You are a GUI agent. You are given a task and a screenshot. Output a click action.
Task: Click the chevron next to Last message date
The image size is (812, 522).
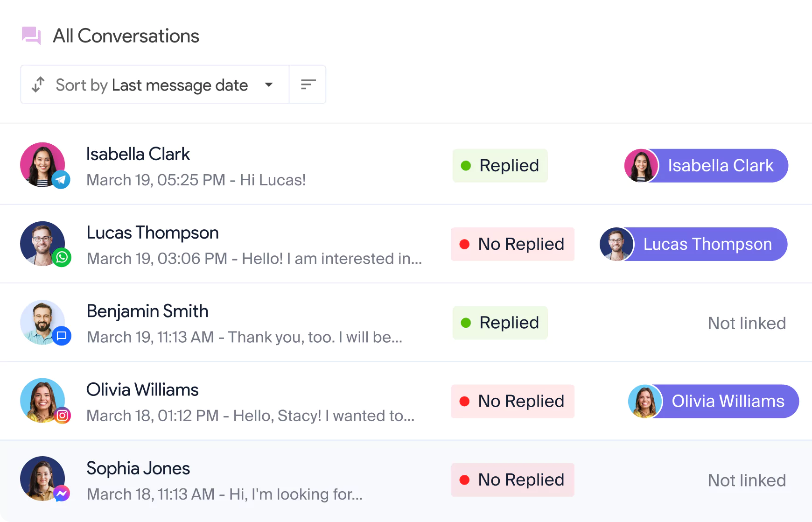click(x=269, y=85)
